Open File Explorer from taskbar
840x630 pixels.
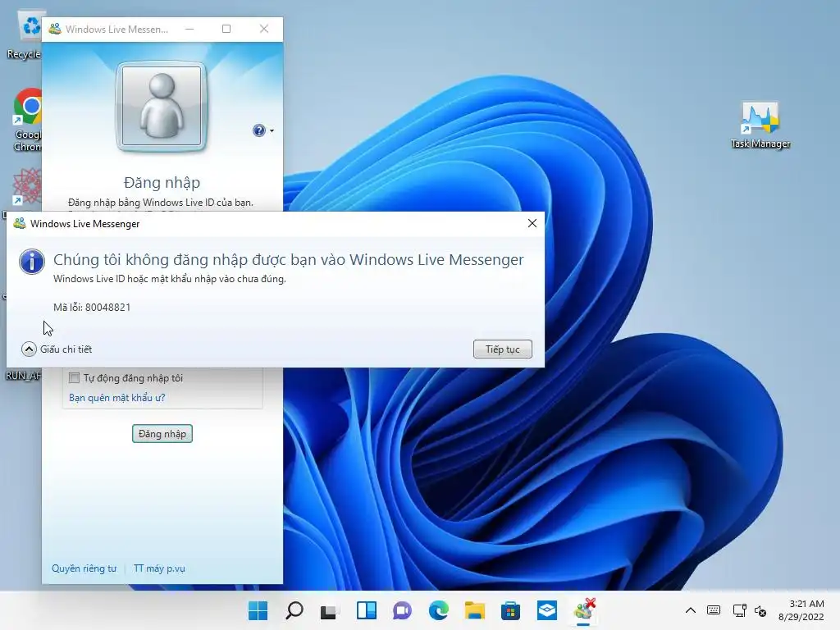475,610
